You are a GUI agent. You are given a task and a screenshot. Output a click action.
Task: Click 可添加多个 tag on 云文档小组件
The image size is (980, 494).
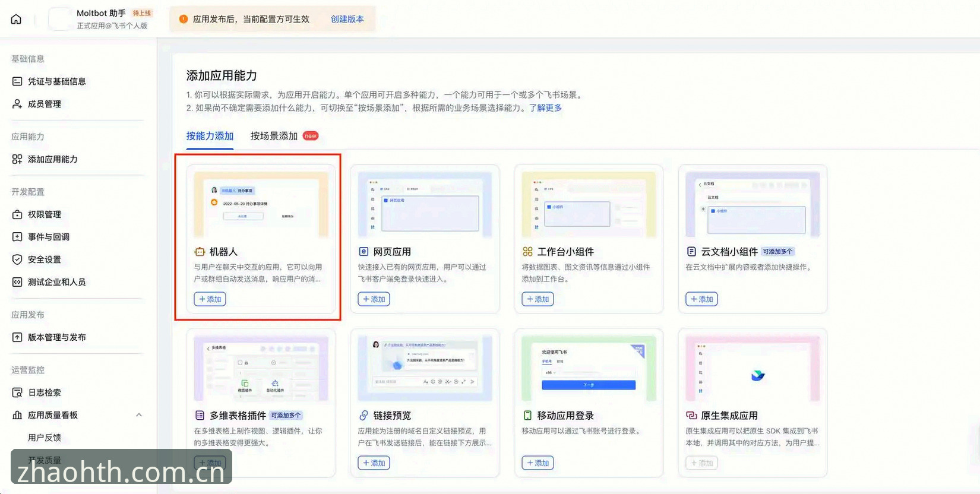pyautogui.click(x=777, y=252)
